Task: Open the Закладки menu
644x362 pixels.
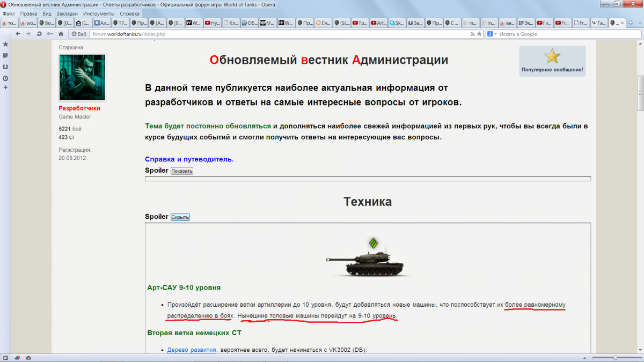Action: pyautogui.click(x=67, y=13)
